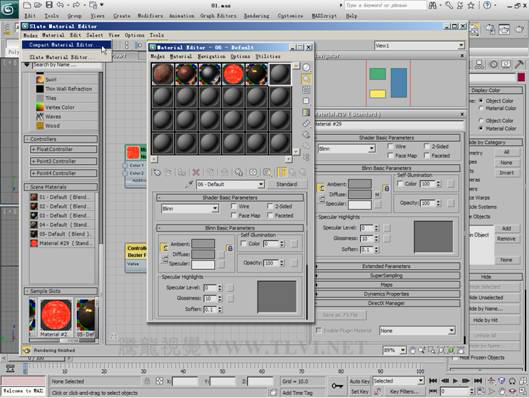This screenshot has width=529, height=398.
Task: Select the red material sample sphere
Action: pyautogui.click(x=233, y=74)
